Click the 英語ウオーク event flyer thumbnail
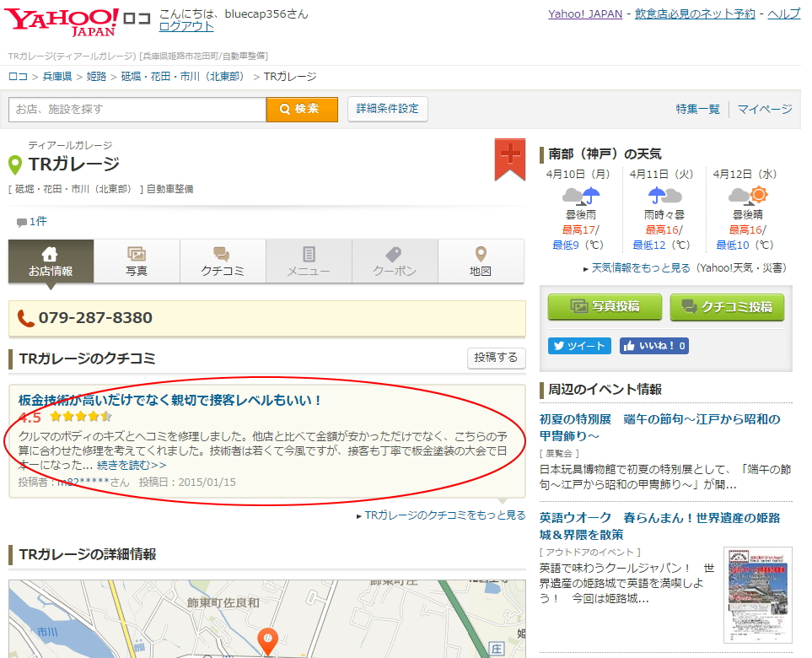Screen dimensions: 812x658 click(x=758, y=596)
